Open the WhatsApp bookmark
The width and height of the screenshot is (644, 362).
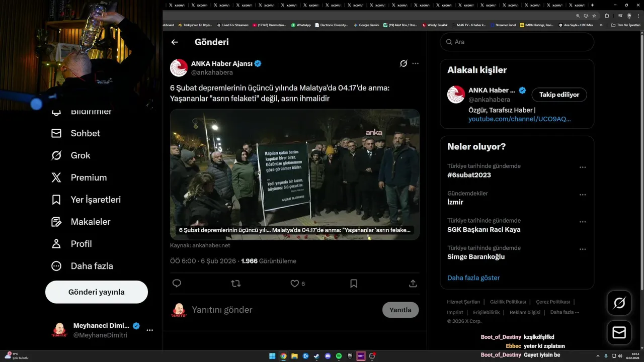pyautogui.click(x=301, y=25)
